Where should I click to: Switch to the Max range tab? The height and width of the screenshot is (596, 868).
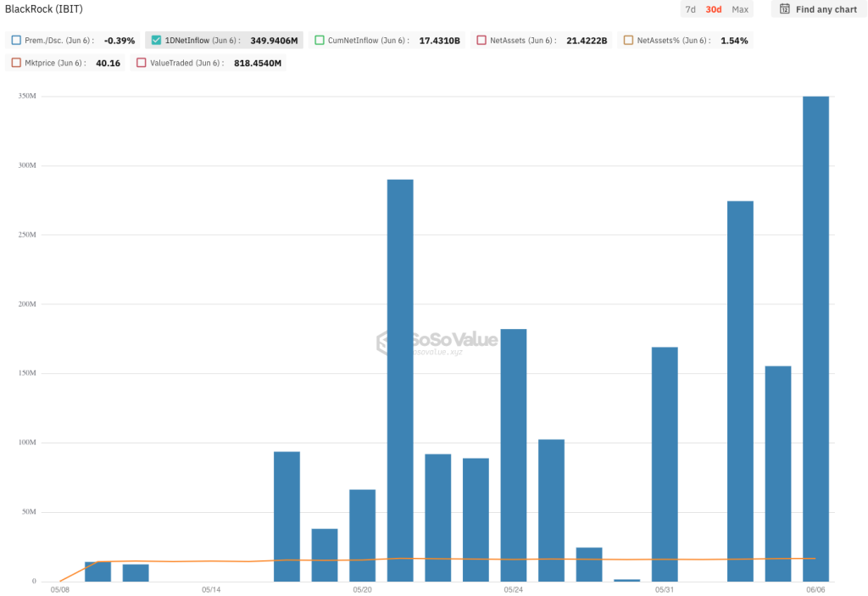click(739, 9)
